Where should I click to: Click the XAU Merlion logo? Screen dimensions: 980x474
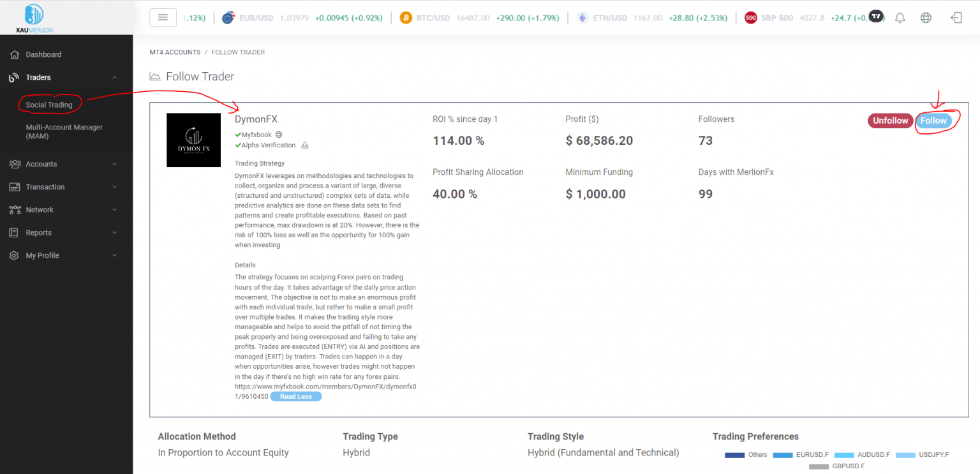[34, 18]
